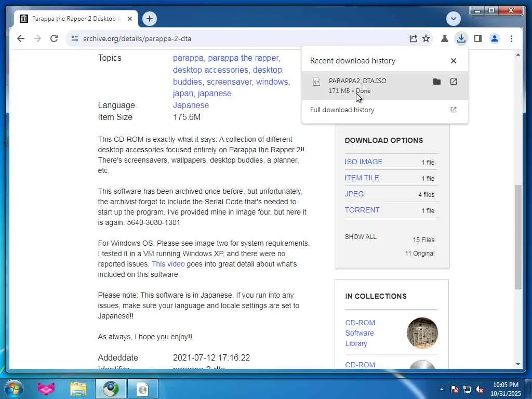Screen dimensions: 532x399
Task: Open the PARAPPA2_DTA.ISO download entry
Action: point(385,86)
